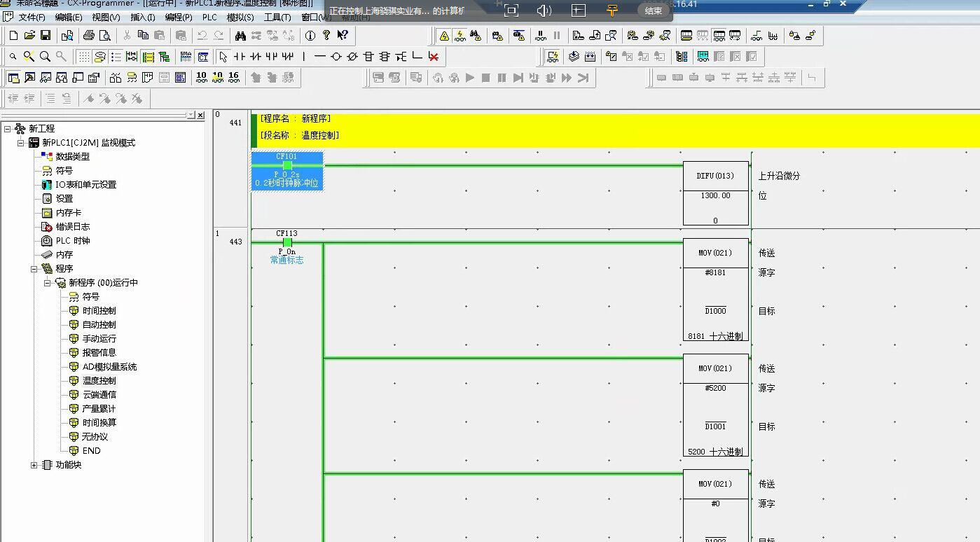Click the 结束 button in remote bar
This screenshot has width=980, height=542.
click(x=653, y=11)
